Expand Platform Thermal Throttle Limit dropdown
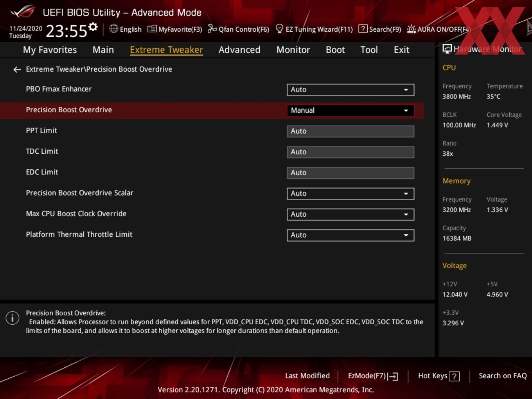532x399 pixels. pos(350,235)
